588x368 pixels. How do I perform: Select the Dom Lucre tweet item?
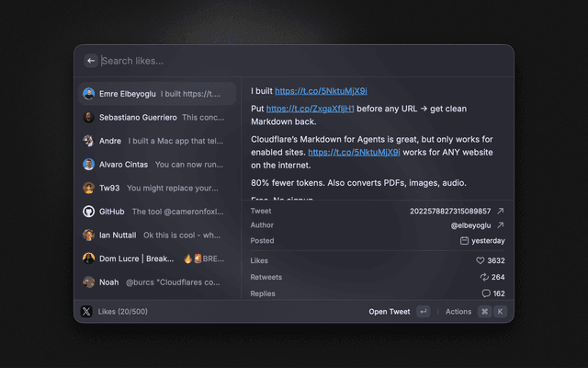(154, 259)
